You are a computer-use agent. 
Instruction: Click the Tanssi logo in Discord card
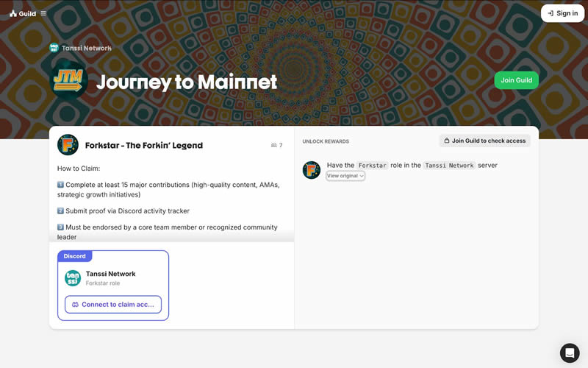(73, 278)
